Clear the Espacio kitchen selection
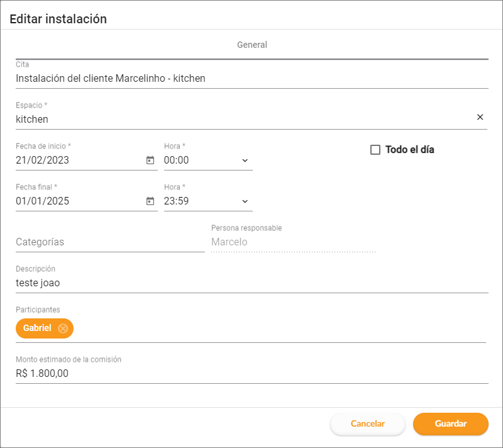 480,117
